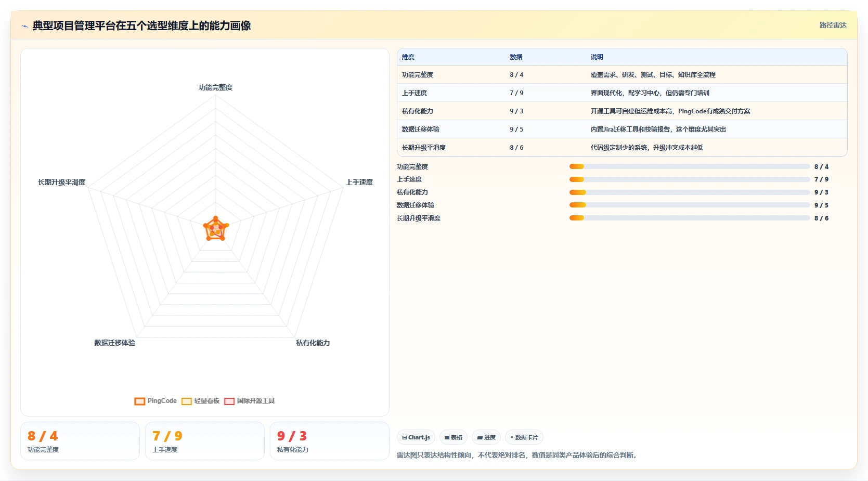Click the 数据迁移体验 label in the progress list
Screen dimensions: 868x481
(416, 205)
